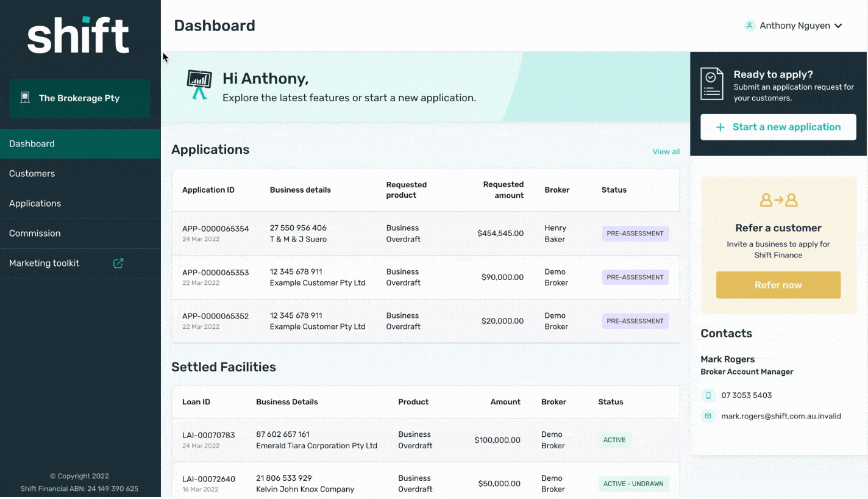The image size is (868, 499).
Task: Click the refer-a-customer people icon
Action: (778, 200)
